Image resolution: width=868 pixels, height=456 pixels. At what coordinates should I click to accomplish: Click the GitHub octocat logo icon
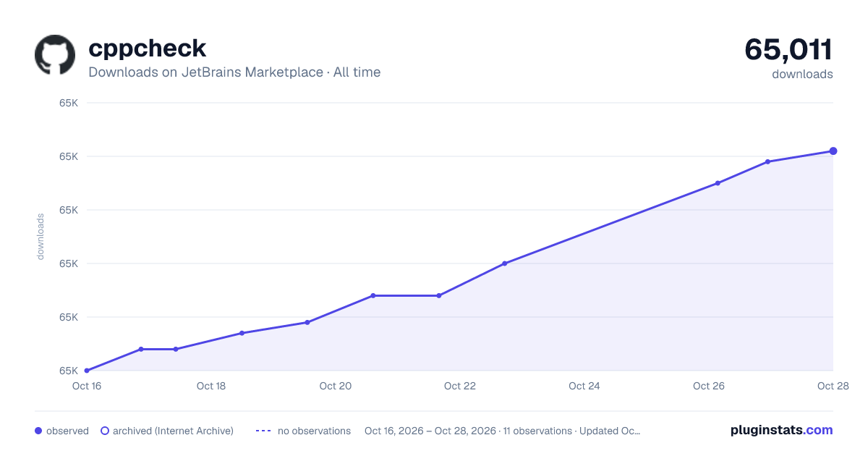(x=55, y=55)
